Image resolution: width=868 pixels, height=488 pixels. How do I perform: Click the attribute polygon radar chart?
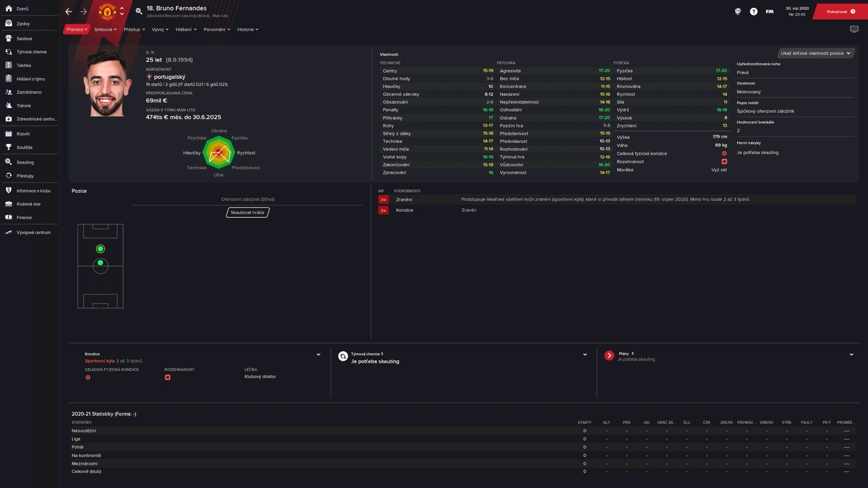219,153
